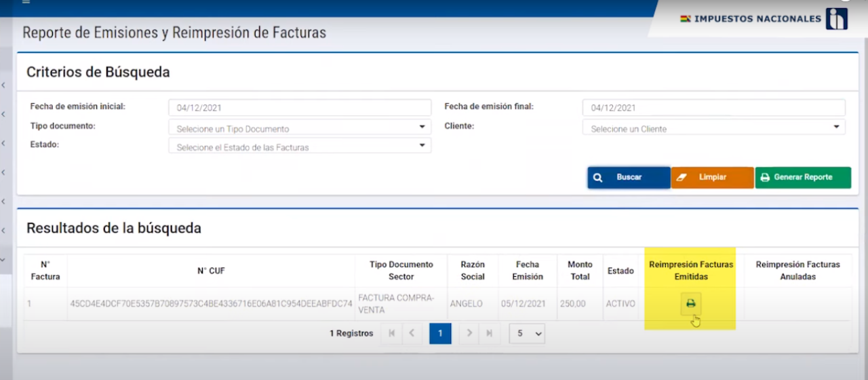Image resolution: width=868 pixels, height=380 pixels.
Task: Select the CUF code in the invoice row
Action: (x=211, y=304)
